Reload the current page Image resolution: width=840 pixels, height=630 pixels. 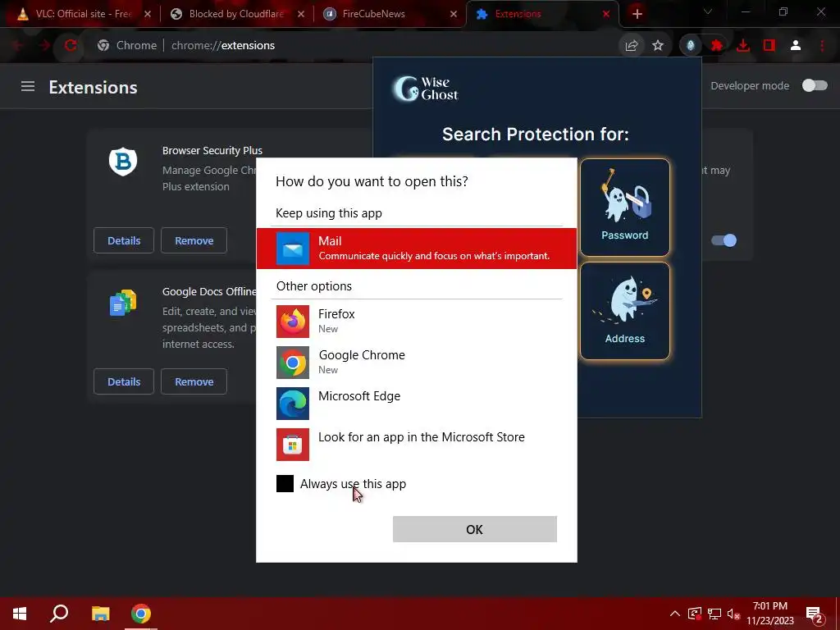[71, 46]
